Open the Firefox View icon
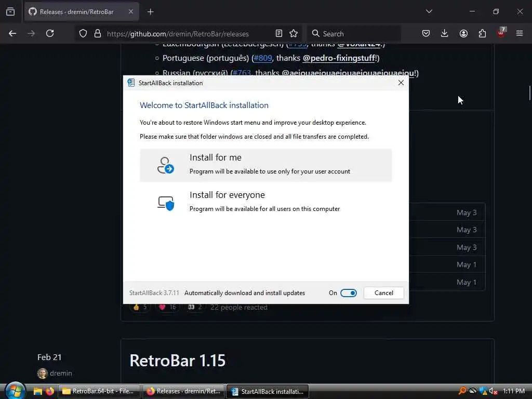 [x=10, y=12]
